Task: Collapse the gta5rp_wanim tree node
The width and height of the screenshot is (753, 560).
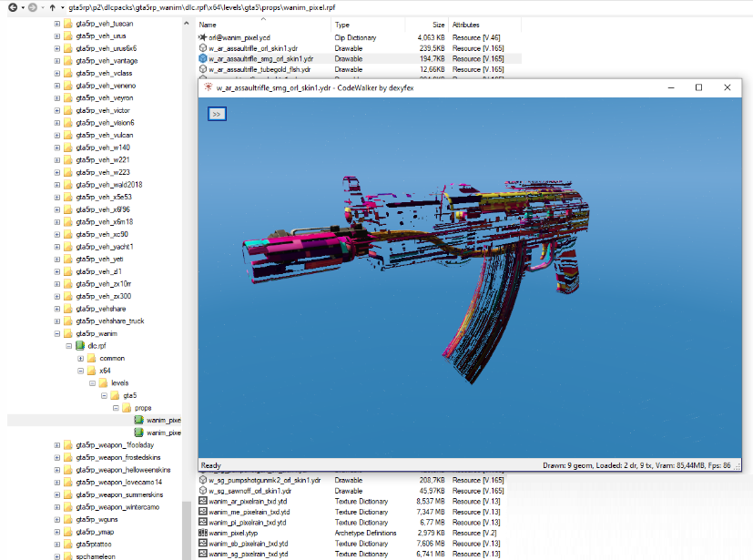Action: [57, 333]
